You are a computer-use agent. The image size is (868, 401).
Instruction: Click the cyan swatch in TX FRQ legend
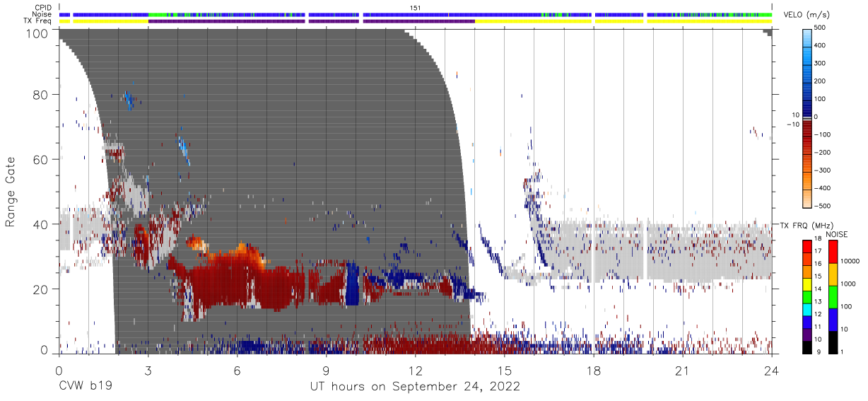pos(807,309)
